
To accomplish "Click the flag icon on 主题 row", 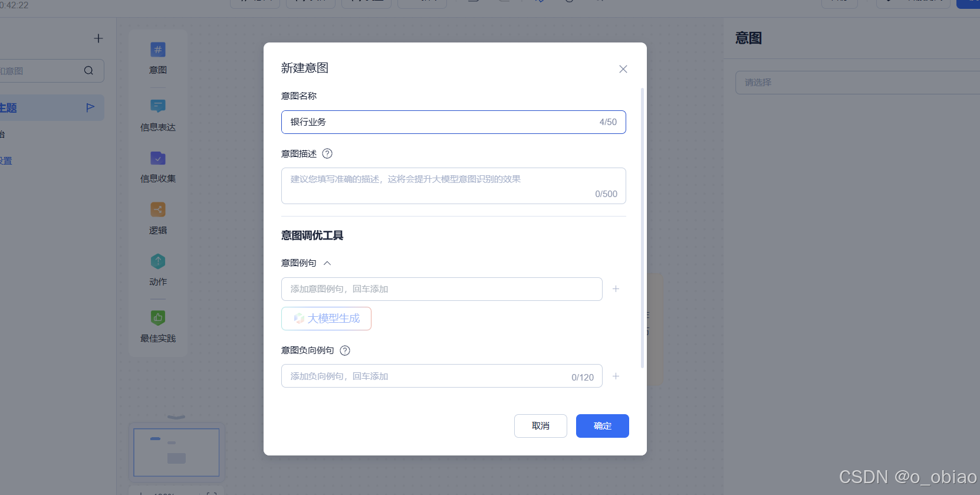I will click(x=90, y=107).
